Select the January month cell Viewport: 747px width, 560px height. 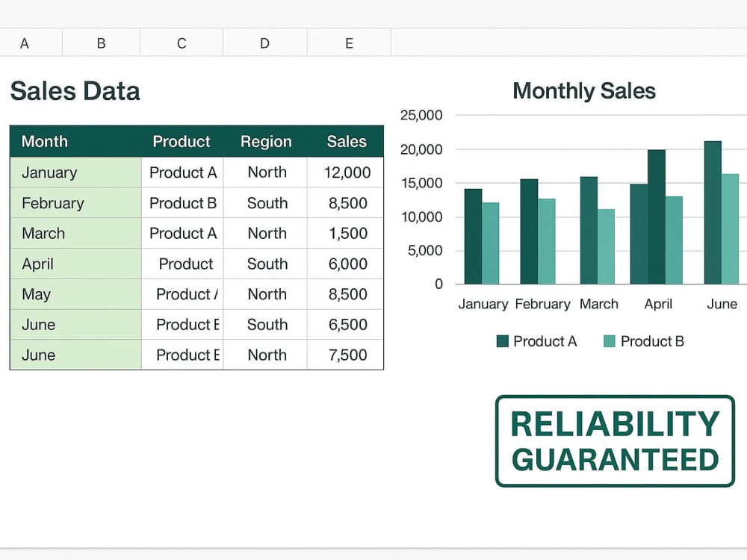75,172
